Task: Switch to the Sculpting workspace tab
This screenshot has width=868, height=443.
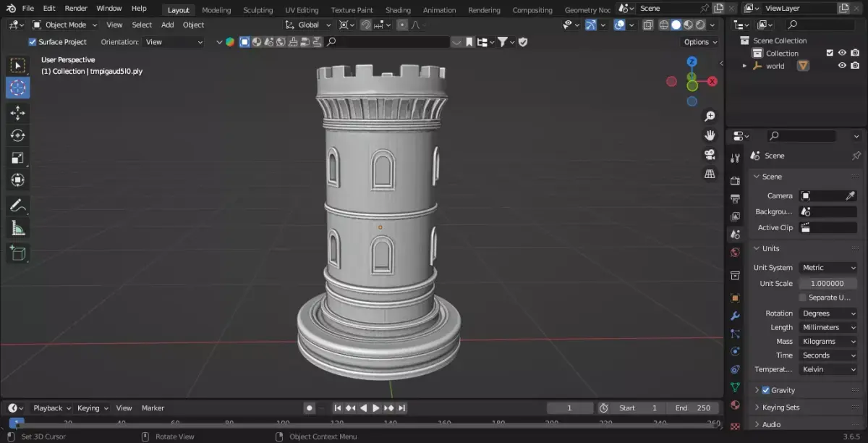Action: [258, 10]
